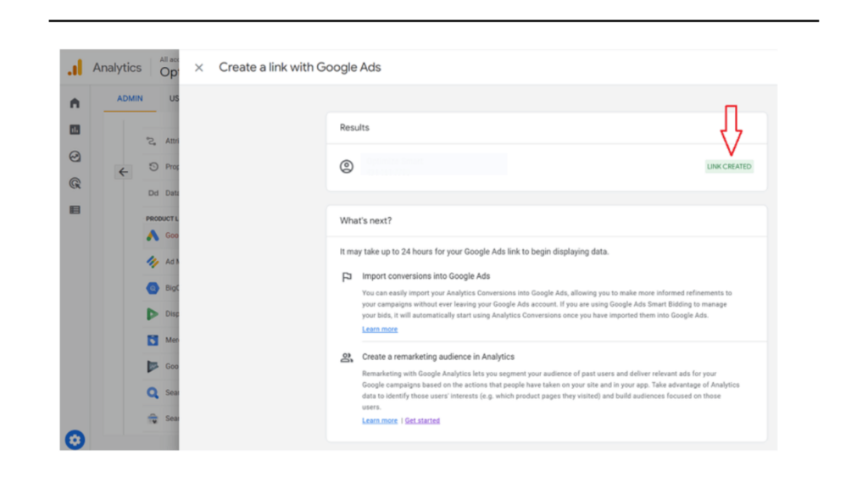Viewport: 868px width, 488px height.
Task: Select Search Console links icon
Action: 153,419
